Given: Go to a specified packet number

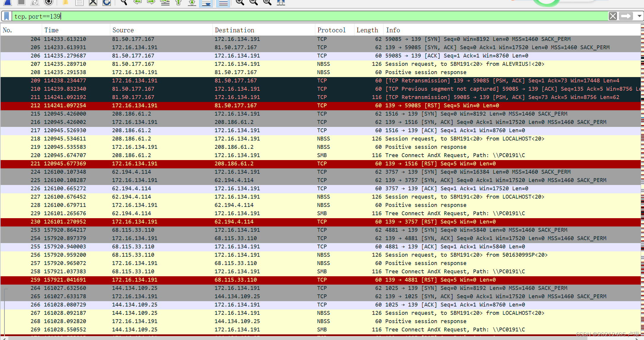Looking at the screenshot, I should [x=165, y=2].
